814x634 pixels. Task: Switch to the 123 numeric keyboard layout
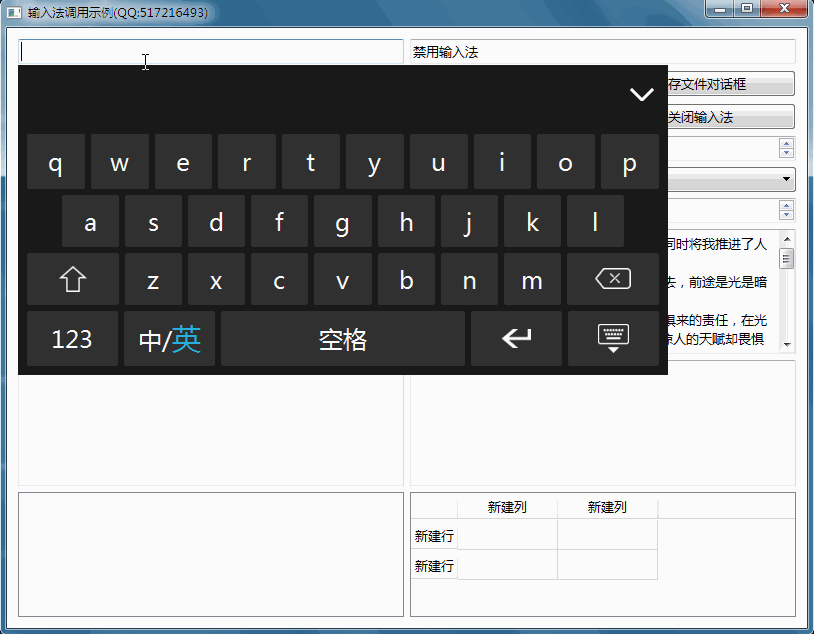coord(71,338)
